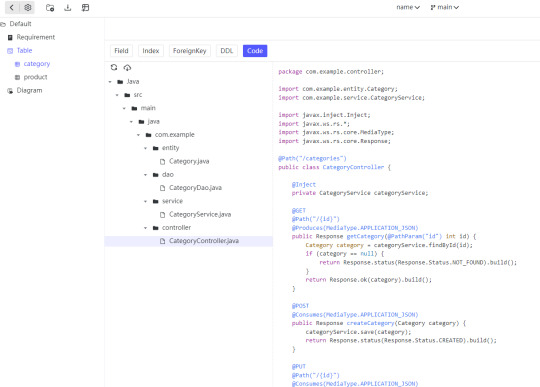The height and width of the screenshot is (387, 540).
Task: Open the name dropdown
Action: (408, 7)
